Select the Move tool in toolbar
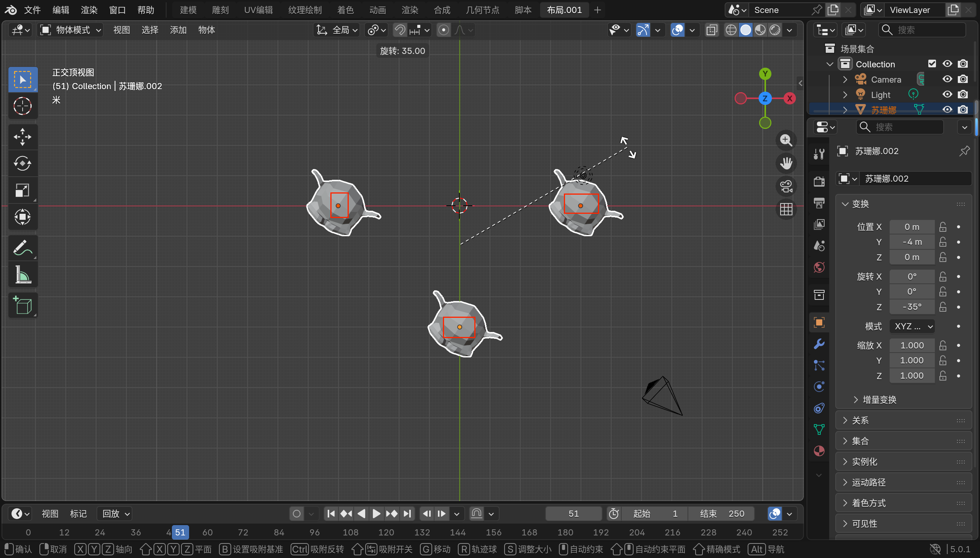The height and width of the screenshot is (558, 980). click(22, 137)
